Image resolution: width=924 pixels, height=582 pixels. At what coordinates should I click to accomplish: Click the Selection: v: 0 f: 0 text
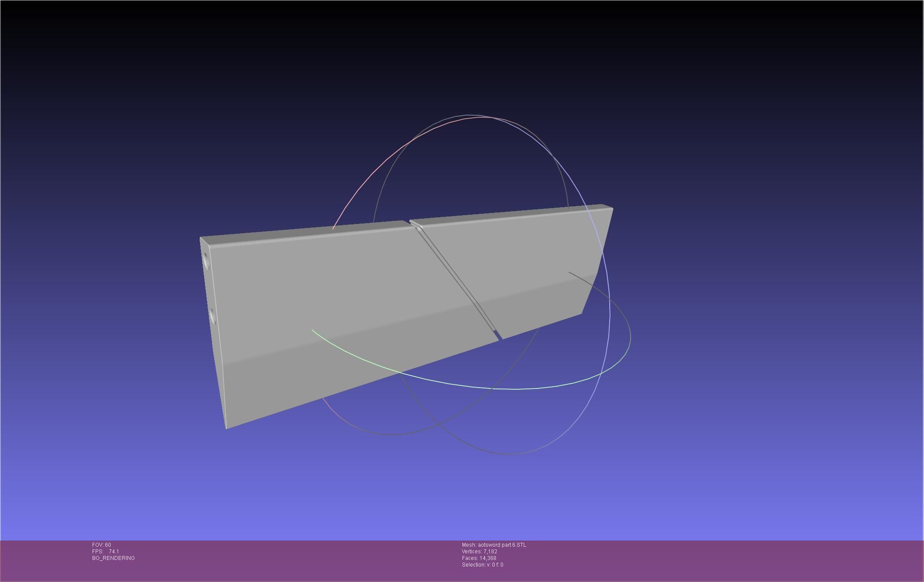point(482,565)
